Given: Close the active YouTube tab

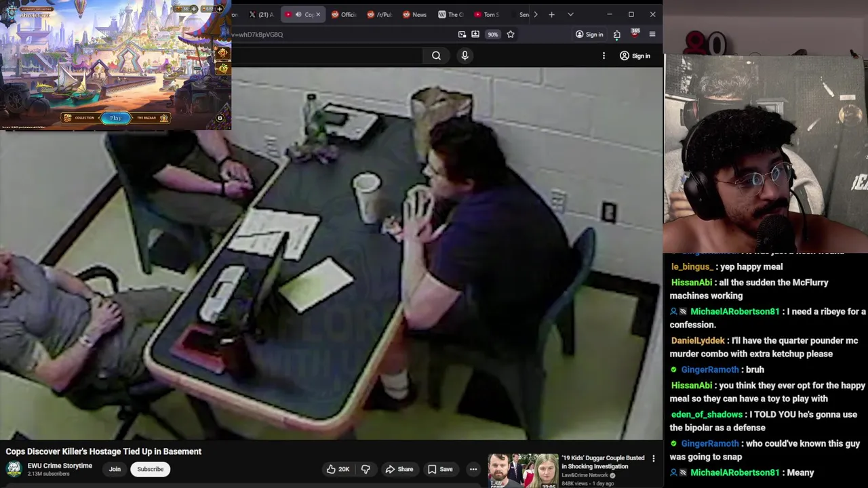Looking at the screenshot, I should click(318, 14).
